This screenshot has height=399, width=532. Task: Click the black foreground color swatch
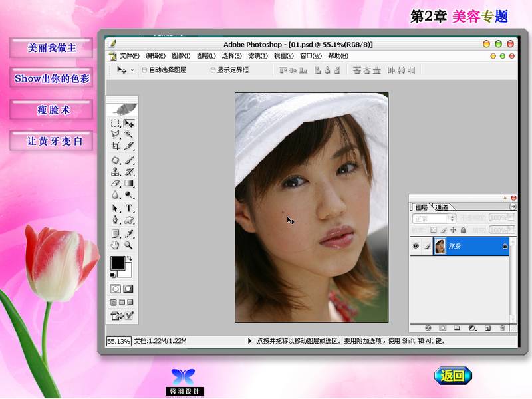click(x=117, y=262)
